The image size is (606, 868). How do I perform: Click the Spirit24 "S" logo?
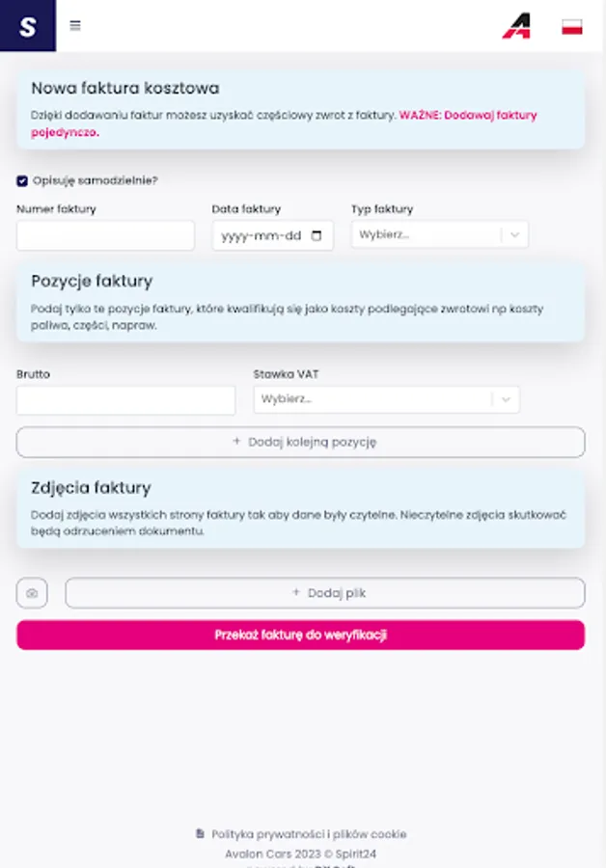pyautogui.click(x=27, y=26)
